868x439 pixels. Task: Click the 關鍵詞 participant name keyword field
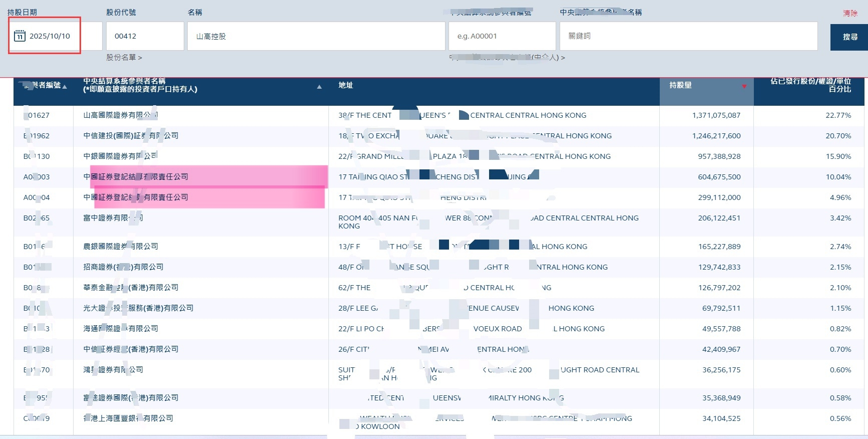688,36
